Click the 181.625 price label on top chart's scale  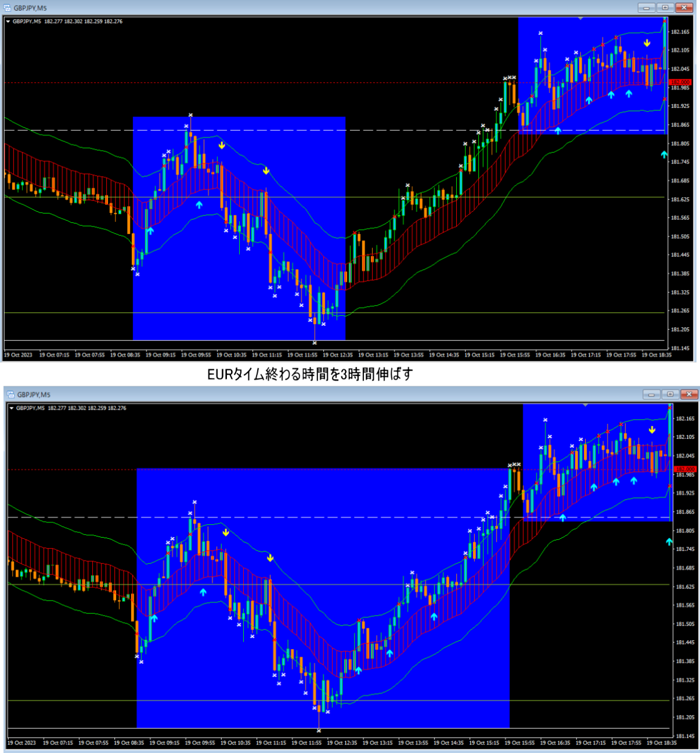(x=680, y=200)
